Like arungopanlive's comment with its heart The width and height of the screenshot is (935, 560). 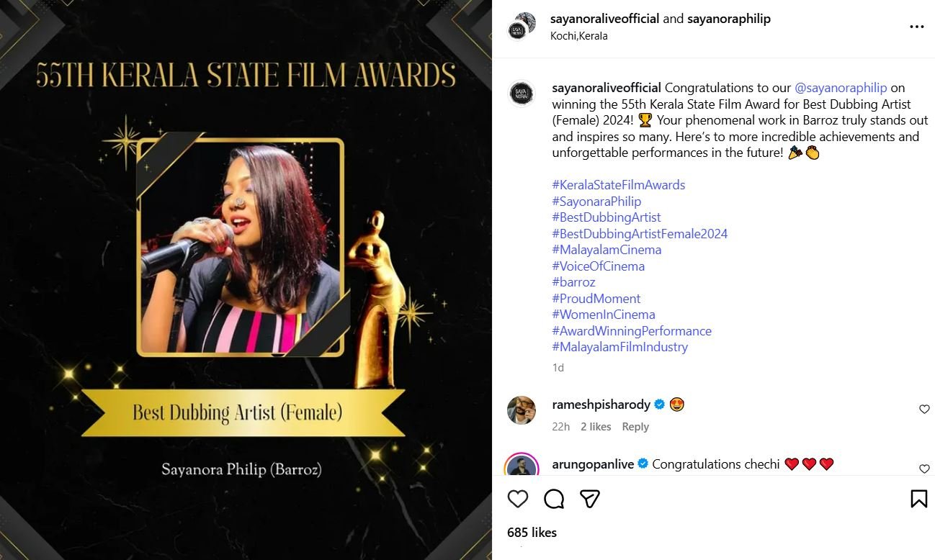(x=924, y=469)
